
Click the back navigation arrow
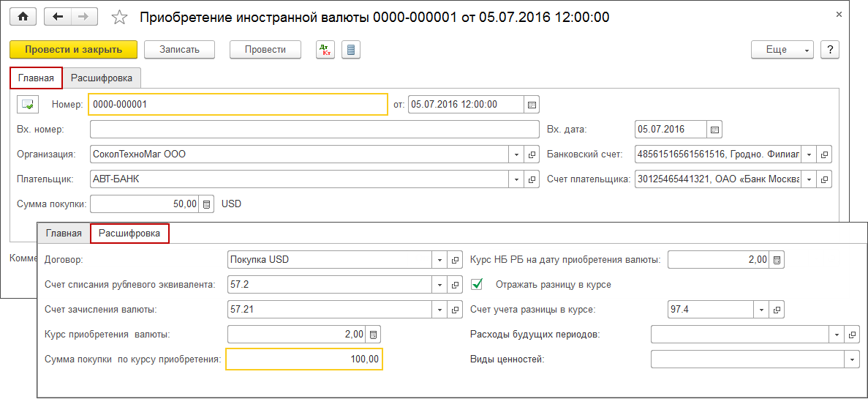pos(58,16)
